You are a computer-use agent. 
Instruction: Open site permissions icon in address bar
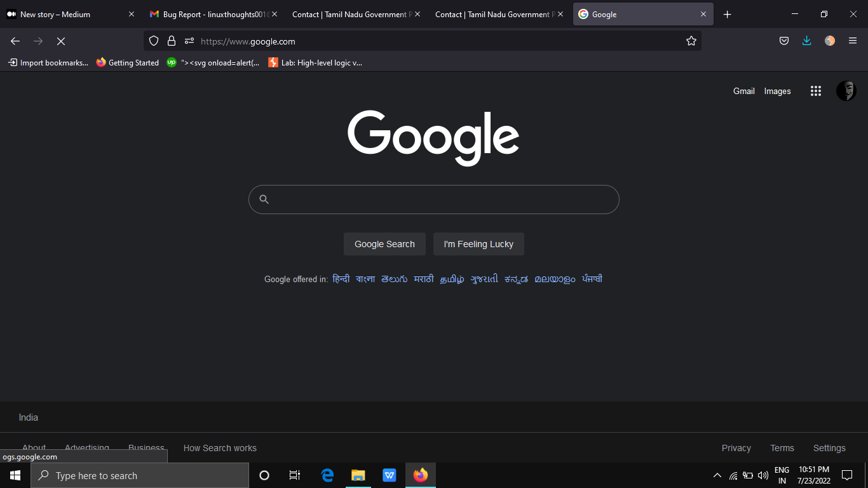pyautogui.click(x=189, y=41)
